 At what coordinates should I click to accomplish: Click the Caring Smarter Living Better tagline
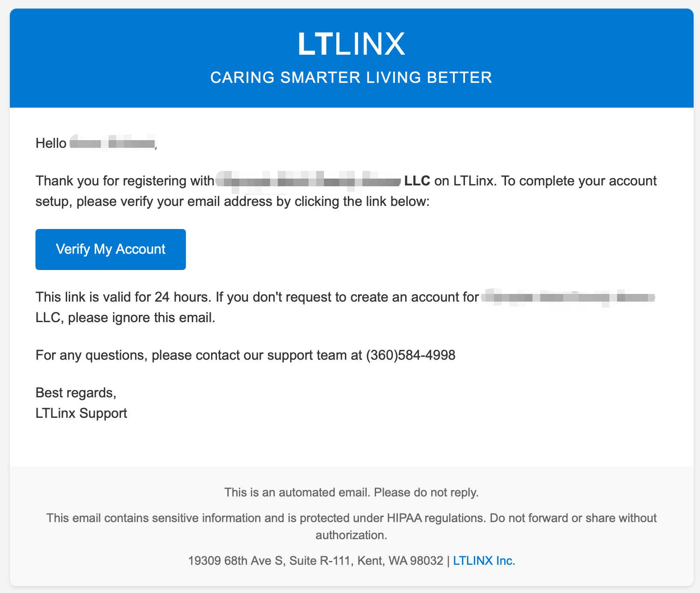tap(351, 78)
